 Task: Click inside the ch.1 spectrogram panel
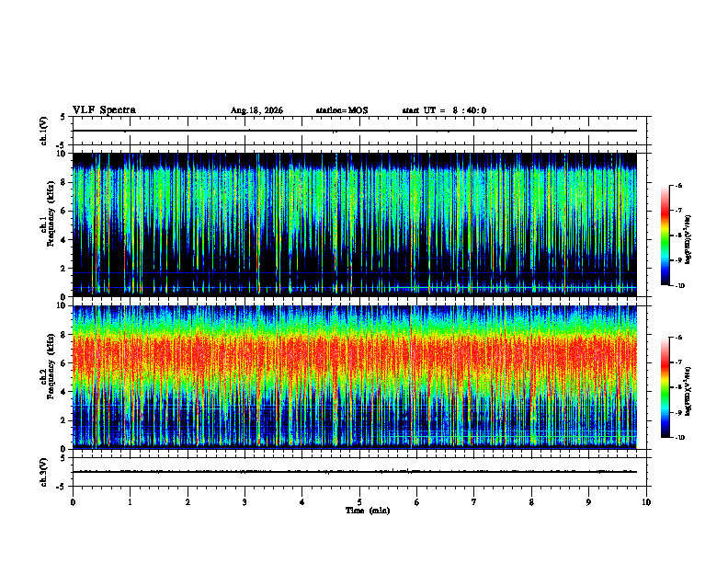click(355, 224)
